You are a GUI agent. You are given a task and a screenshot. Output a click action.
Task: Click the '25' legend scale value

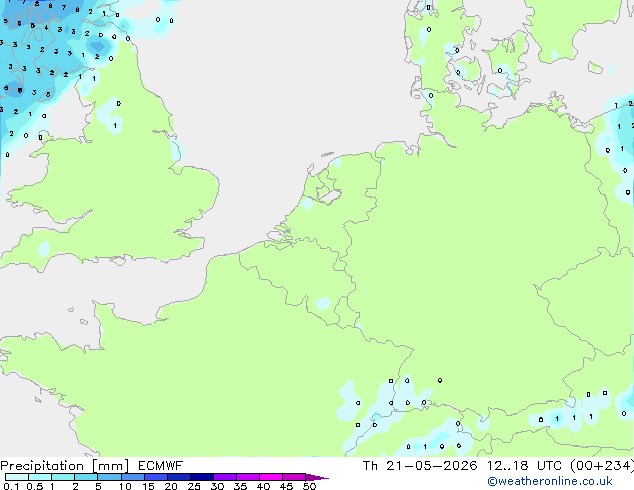(x=194, y=486)
